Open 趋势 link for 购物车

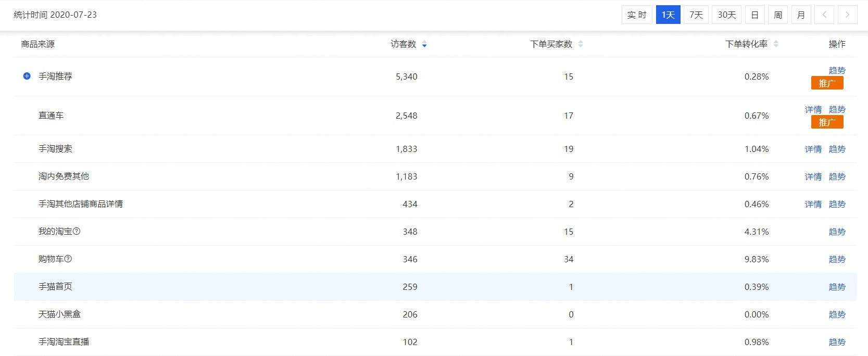click(837, 259)
